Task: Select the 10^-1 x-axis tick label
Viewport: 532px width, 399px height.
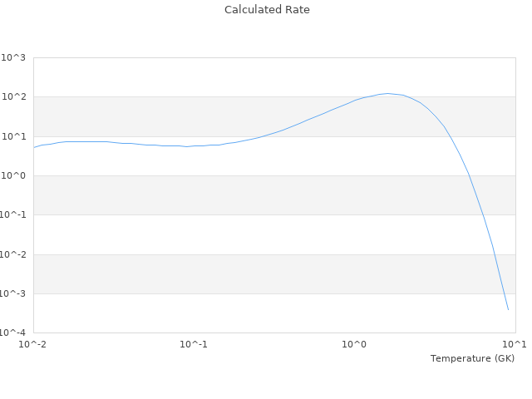Action: coord(194,344)
